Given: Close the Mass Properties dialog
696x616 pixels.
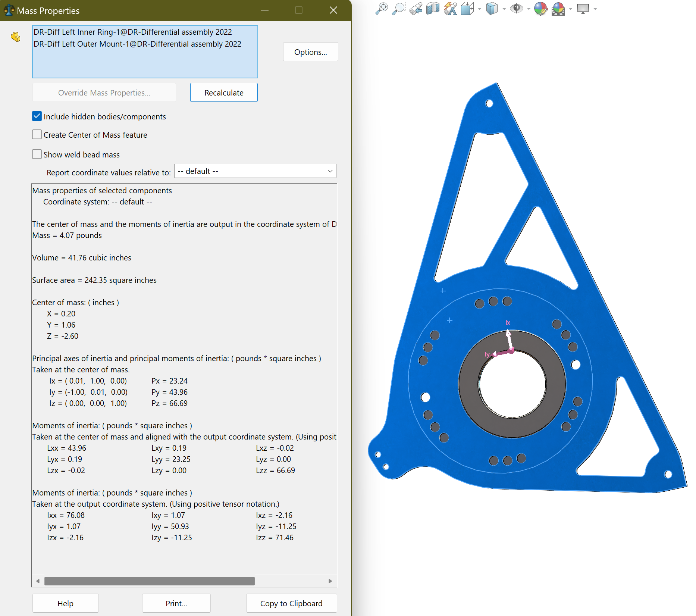Looking at the screenshot, I should click(x=333, y=10).
